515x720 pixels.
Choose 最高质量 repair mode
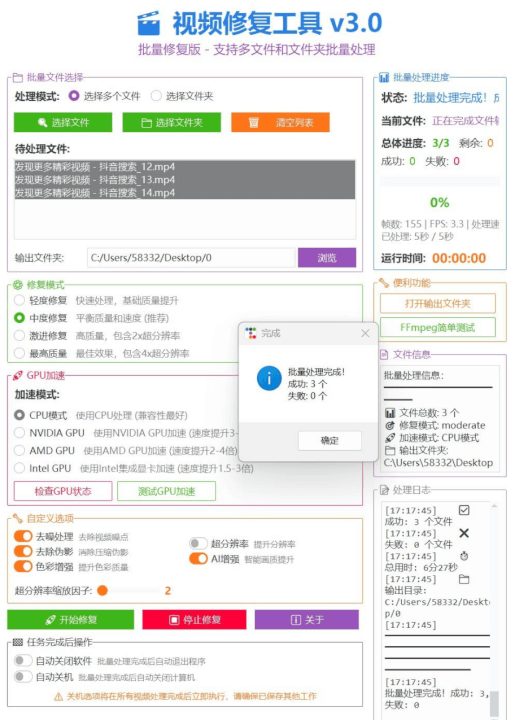[x=19, y=353]
